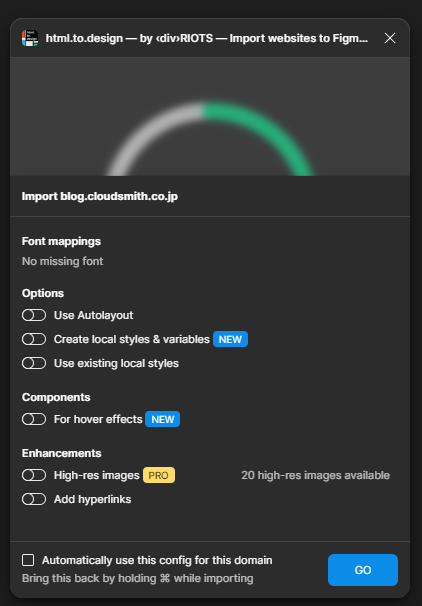Check Automatically use this config for this domain
Viewport: 422px width, 606px height.
pos(28,560)
